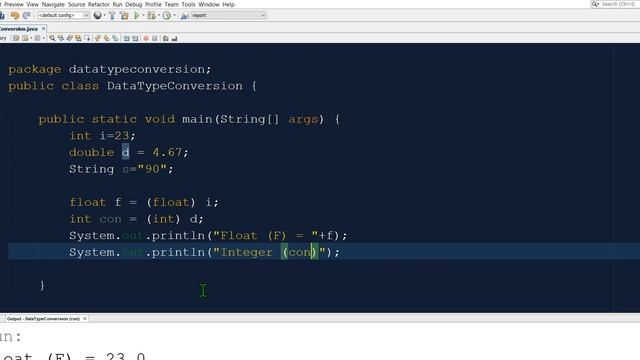The image size is (640, 360).
Task: Expand the Back navigation dropdown arrow
Action: click(x=31, y=38)
